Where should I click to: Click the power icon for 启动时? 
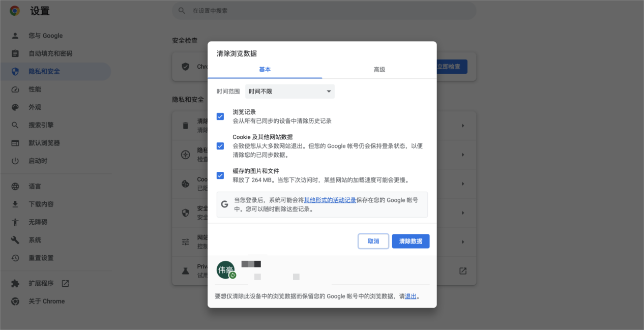(x=15, y=161)
